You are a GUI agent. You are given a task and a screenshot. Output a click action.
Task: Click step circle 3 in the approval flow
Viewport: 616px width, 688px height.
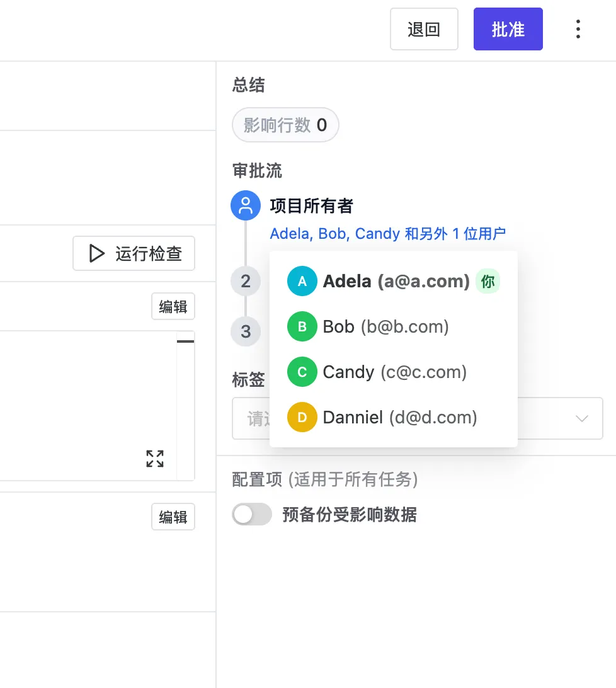point(246,331)
